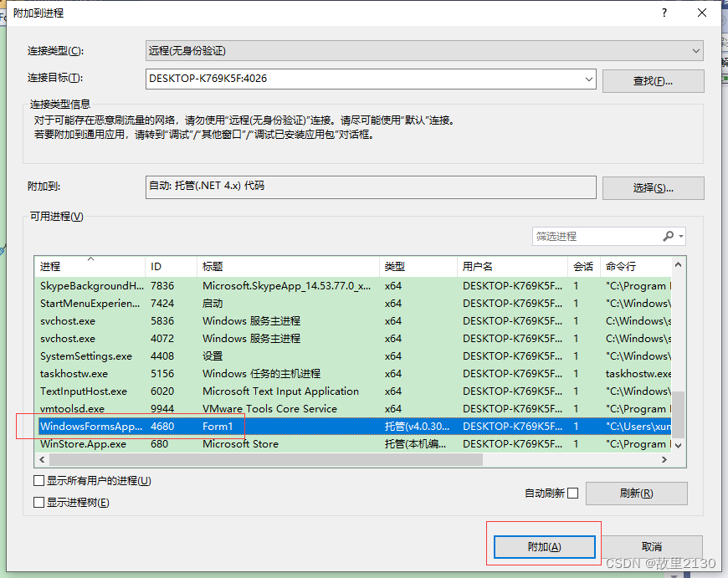The width and height of the screenshot is (728, 578).
Task: Open the 连接类型 dropdown
Action: click(x=424, y=50)
